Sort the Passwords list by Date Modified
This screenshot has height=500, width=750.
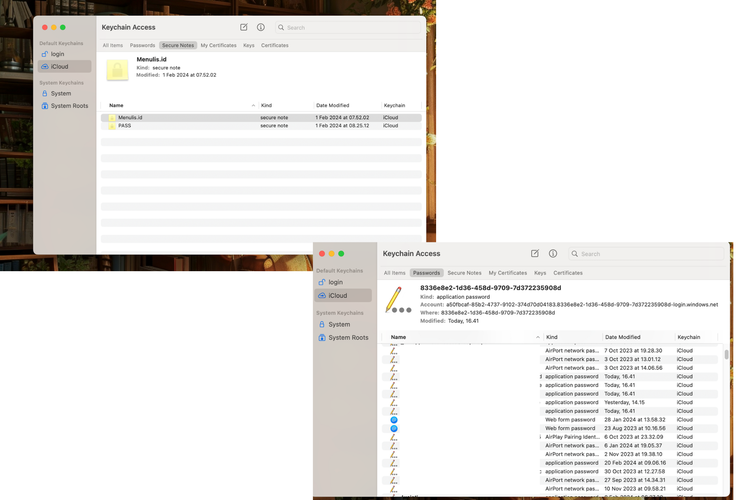622,337
